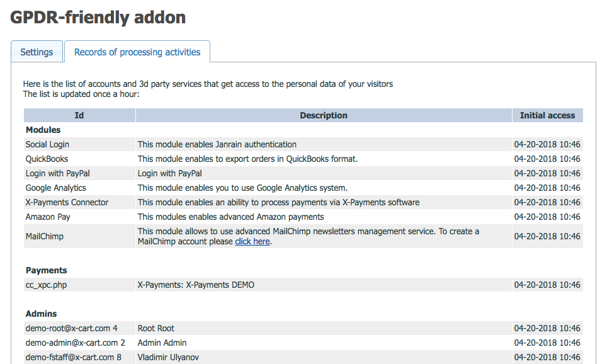
Task: Open Records of processing activities tab
Action: [x=137, y=52]
